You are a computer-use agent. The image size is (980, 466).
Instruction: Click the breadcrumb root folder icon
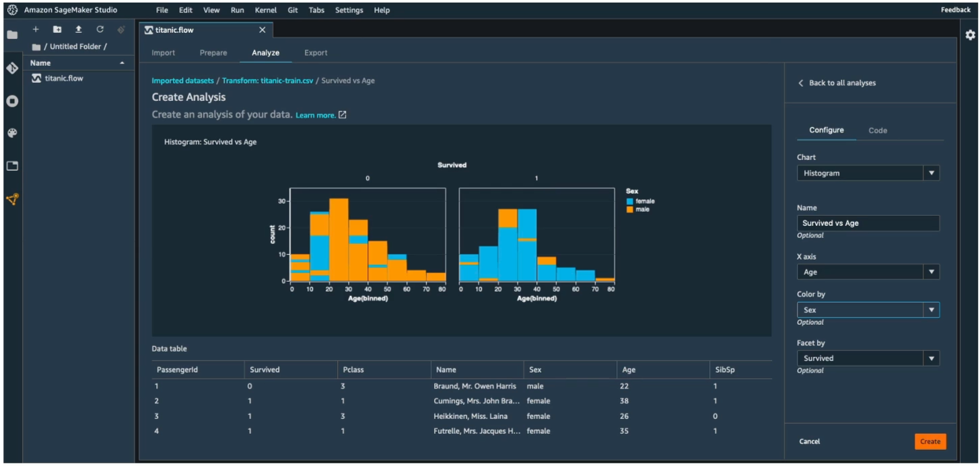coord(36,47)
